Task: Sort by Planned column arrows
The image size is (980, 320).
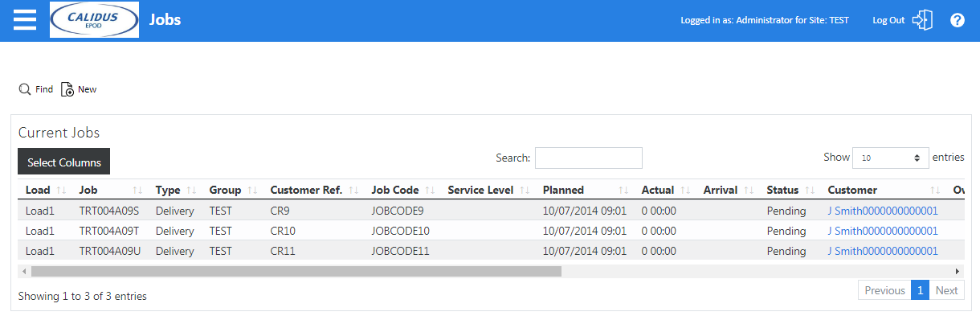Action: 623,191
